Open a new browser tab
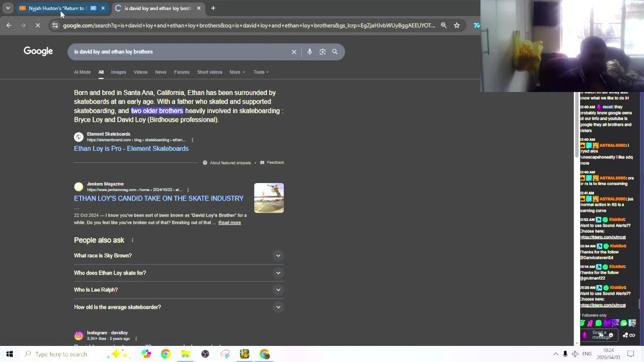 pyautogui.click(x=213, y=8)
